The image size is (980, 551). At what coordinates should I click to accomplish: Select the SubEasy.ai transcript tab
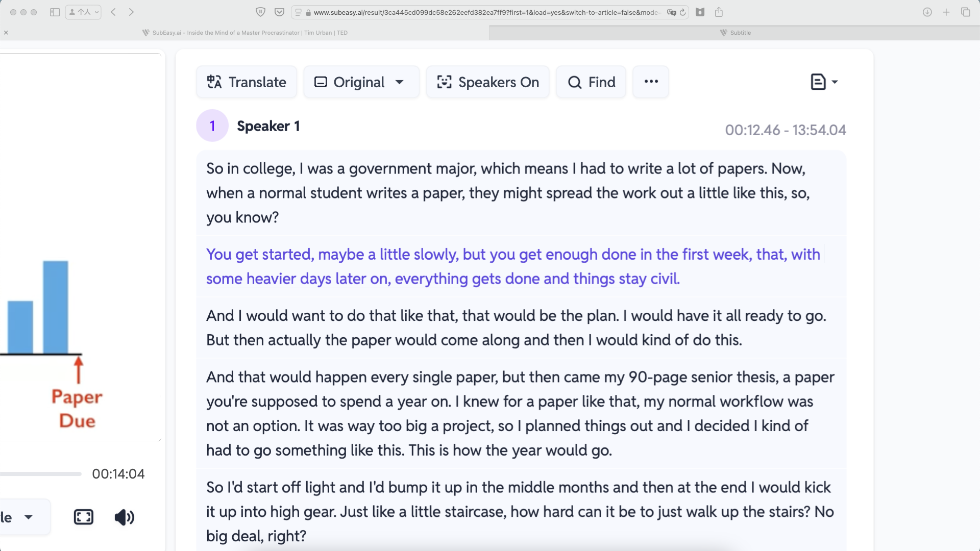click(245, 32)
